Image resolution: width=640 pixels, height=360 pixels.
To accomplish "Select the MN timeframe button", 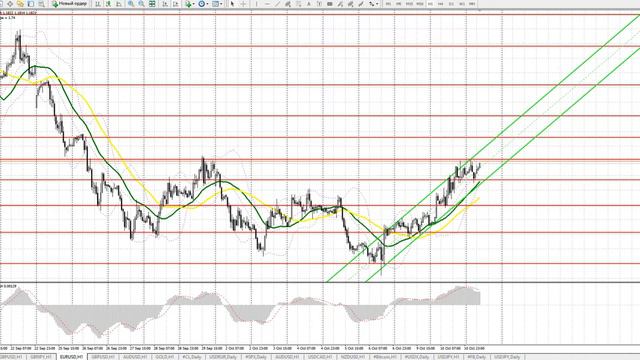I will point(472,4).
